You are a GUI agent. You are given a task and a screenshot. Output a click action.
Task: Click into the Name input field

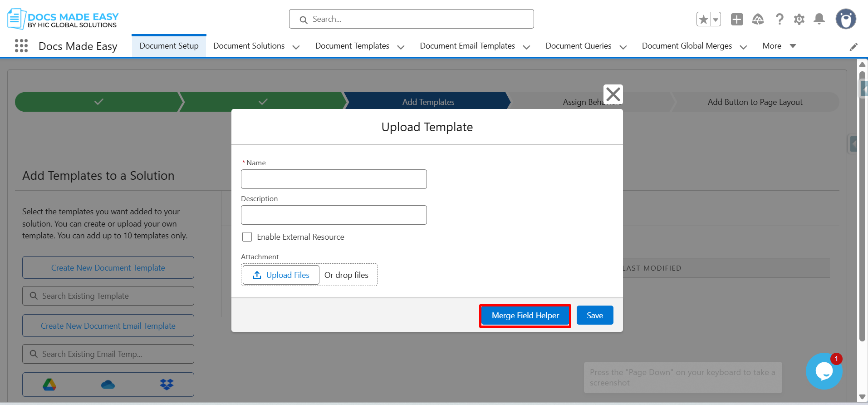pyautogui.click(x=333, y=179)
